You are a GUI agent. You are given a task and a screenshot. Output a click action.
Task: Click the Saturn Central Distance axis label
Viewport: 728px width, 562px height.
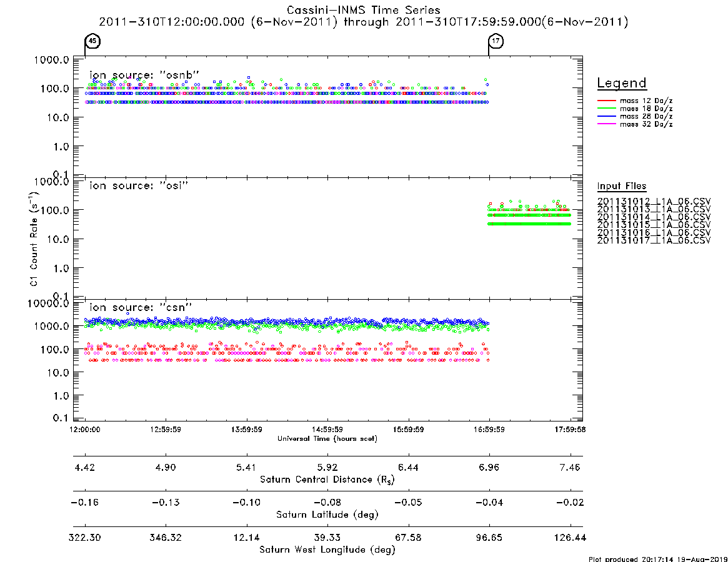click(327, 480)
